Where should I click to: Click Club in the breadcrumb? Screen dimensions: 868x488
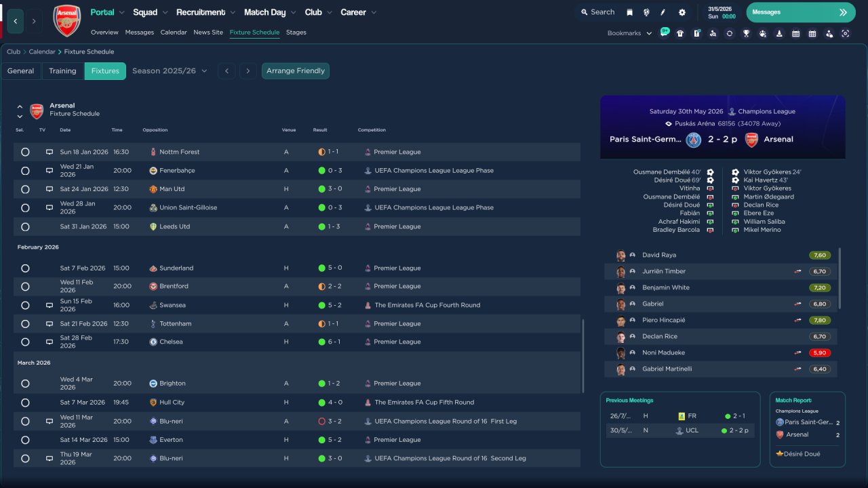tap(14, 52)
